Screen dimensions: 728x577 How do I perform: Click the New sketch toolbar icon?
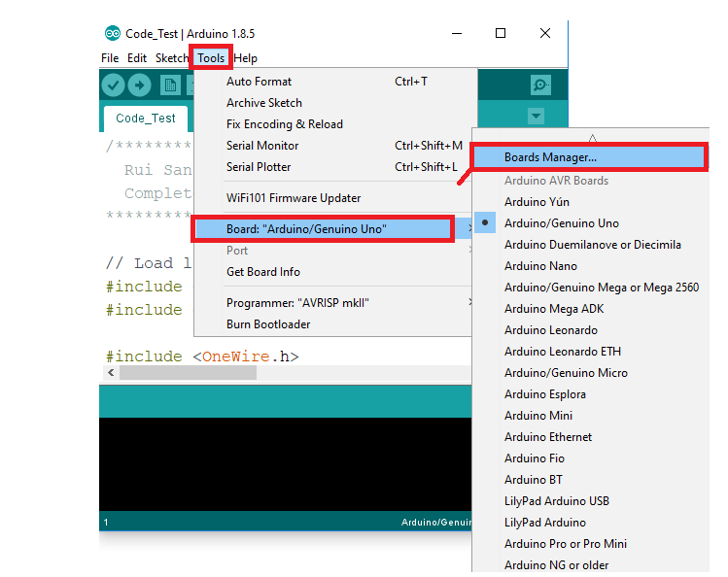tap(170, 85)
